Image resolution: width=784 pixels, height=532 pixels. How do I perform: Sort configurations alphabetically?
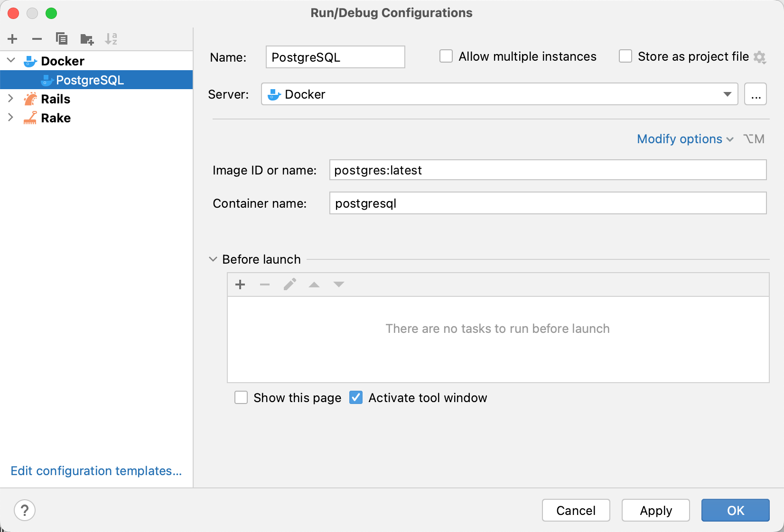coord(111,39)
